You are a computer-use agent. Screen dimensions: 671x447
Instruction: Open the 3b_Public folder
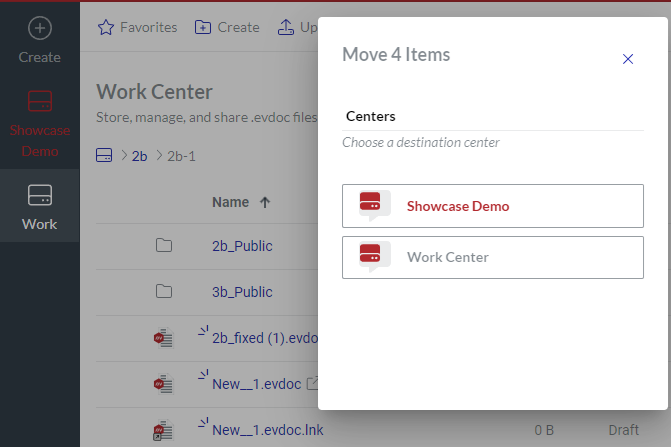pos(242,292)
